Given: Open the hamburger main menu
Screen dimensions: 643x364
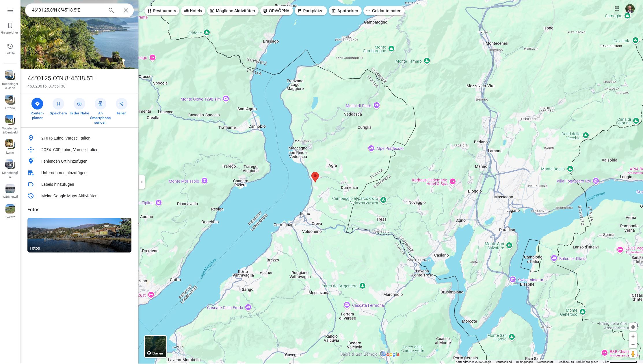Looking at the screenshot, I should point(10,10).
